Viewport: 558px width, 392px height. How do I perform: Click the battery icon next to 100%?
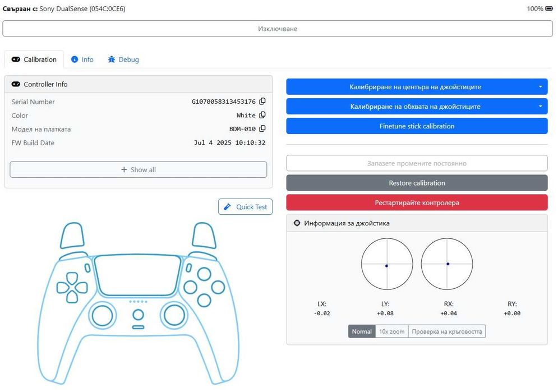pyautogui.click(x=549, y=8)
